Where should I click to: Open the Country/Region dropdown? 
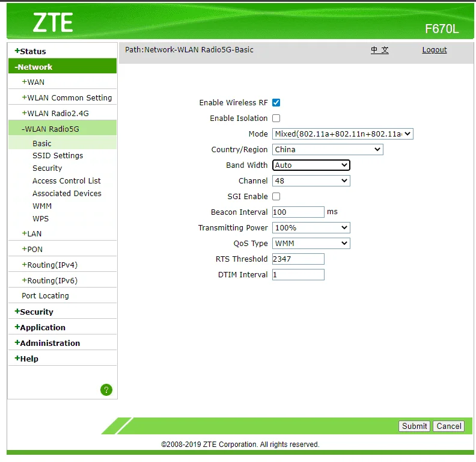[328, 150]
